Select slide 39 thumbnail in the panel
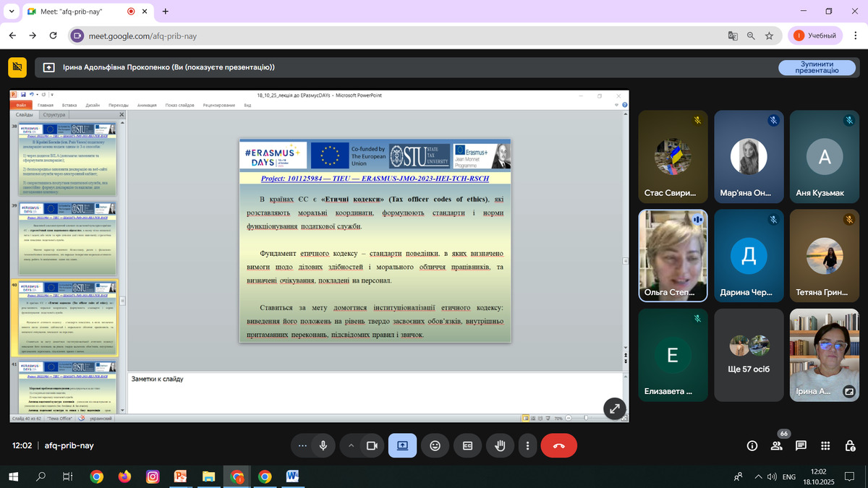 click(x=65, y=238)
